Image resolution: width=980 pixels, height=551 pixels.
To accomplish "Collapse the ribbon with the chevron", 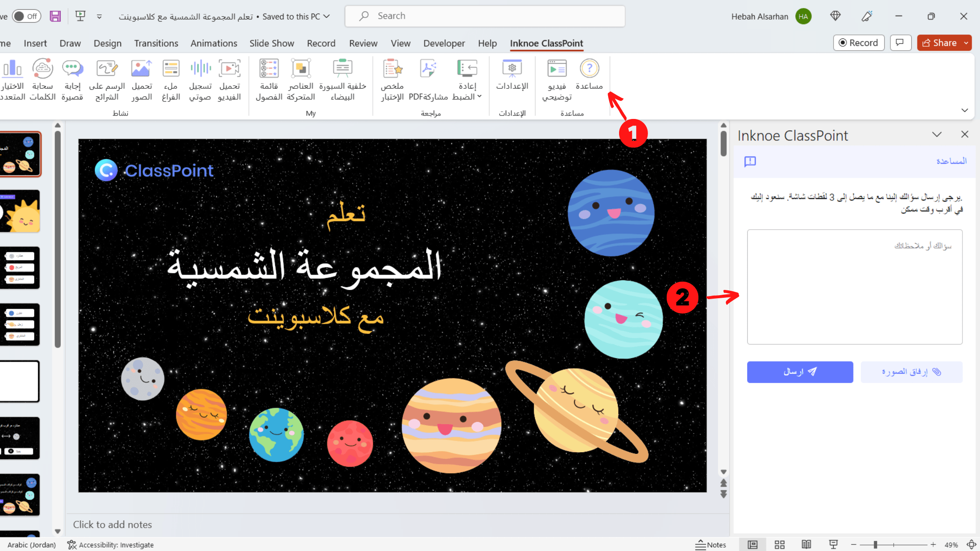I will coord(965,110).
